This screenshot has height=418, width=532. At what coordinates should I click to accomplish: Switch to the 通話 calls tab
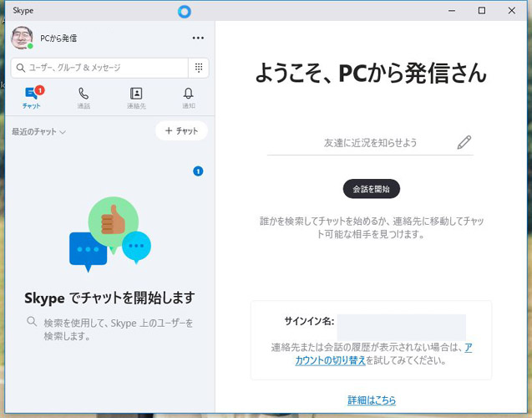tap(84, 98)
